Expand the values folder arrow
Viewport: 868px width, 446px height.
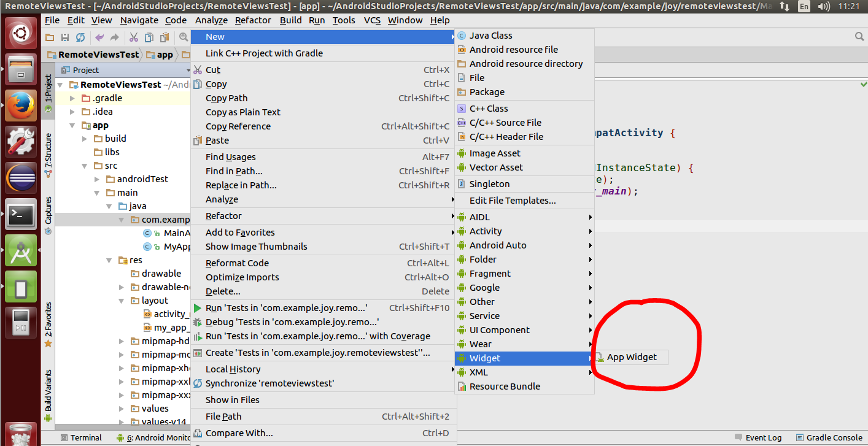click(x=122, y=409)
